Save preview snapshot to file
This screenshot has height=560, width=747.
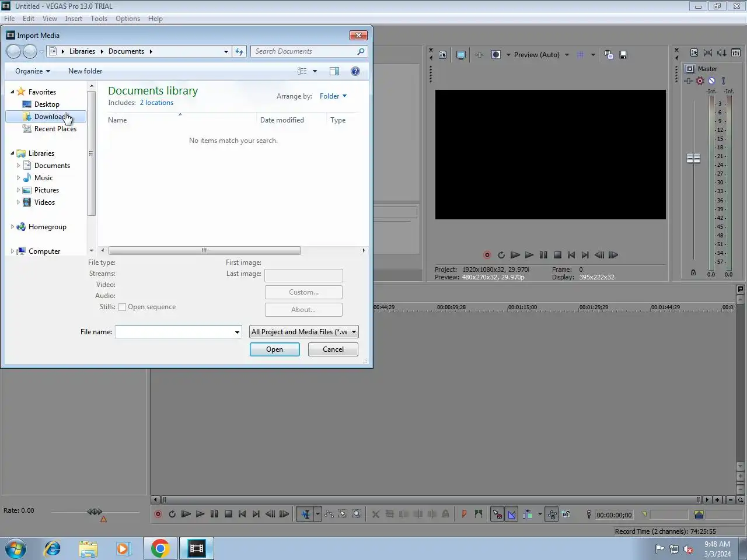623,55
